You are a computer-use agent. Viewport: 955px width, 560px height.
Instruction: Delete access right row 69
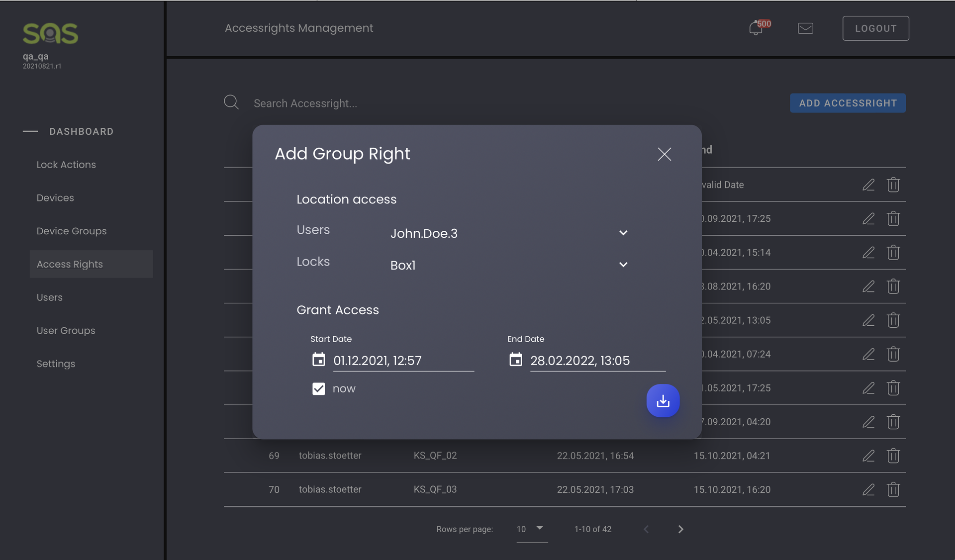coord(893,456)
